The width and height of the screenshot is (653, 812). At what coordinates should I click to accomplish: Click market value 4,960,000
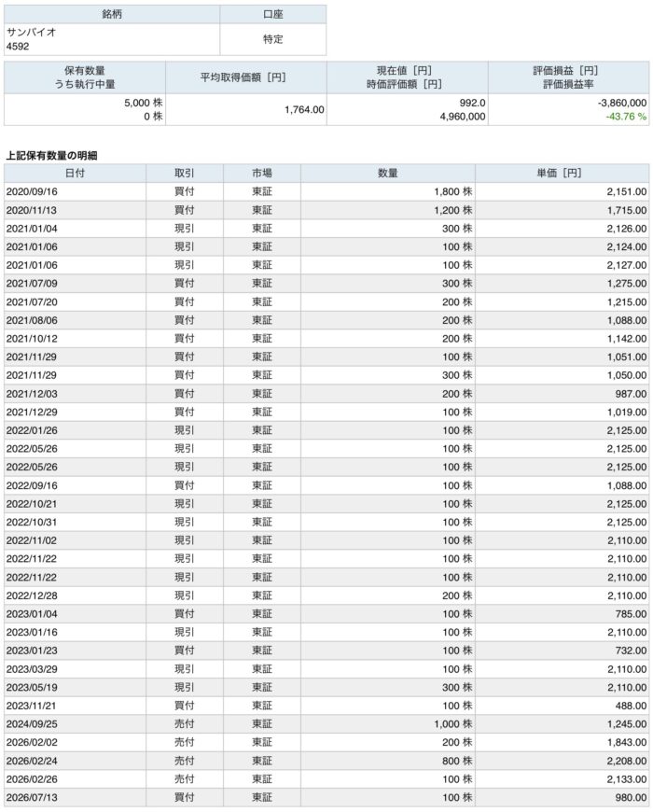coord(463,117)
